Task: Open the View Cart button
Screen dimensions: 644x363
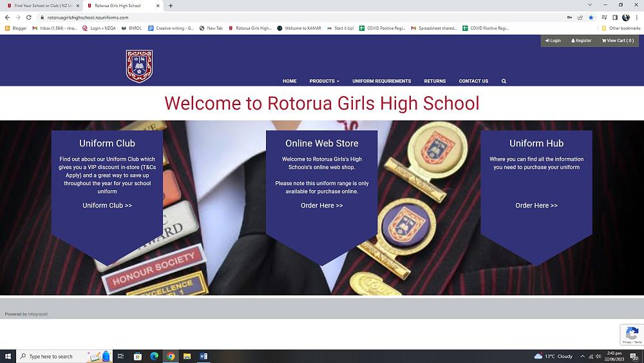Action: 617,41
